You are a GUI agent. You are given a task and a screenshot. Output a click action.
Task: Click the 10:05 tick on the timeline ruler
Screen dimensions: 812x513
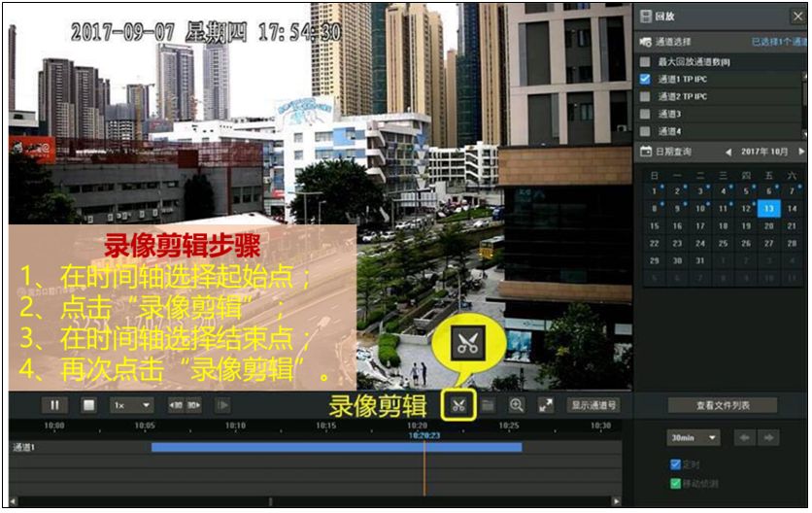145,426
